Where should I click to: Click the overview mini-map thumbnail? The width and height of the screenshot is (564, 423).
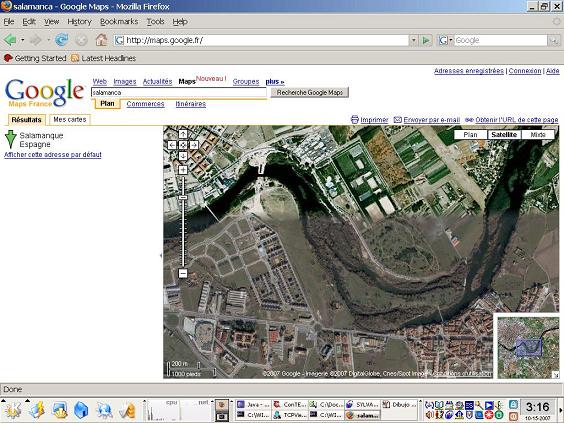coord(528,347)
